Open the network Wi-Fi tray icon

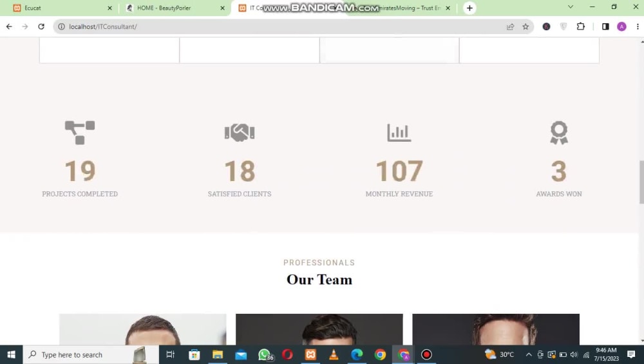coord(586,354)
